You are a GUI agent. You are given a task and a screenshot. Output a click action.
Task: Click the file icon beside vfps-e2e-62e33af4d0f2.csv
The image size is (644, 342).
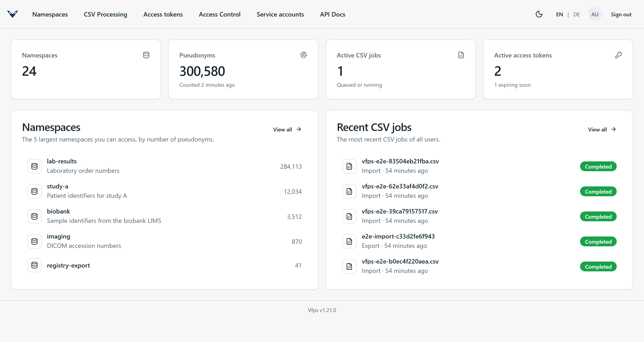point(349,191)
